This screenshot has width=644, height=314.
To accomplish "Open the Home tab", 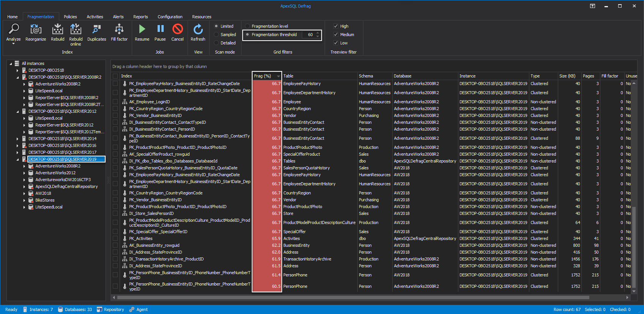I will click(13, 17).
